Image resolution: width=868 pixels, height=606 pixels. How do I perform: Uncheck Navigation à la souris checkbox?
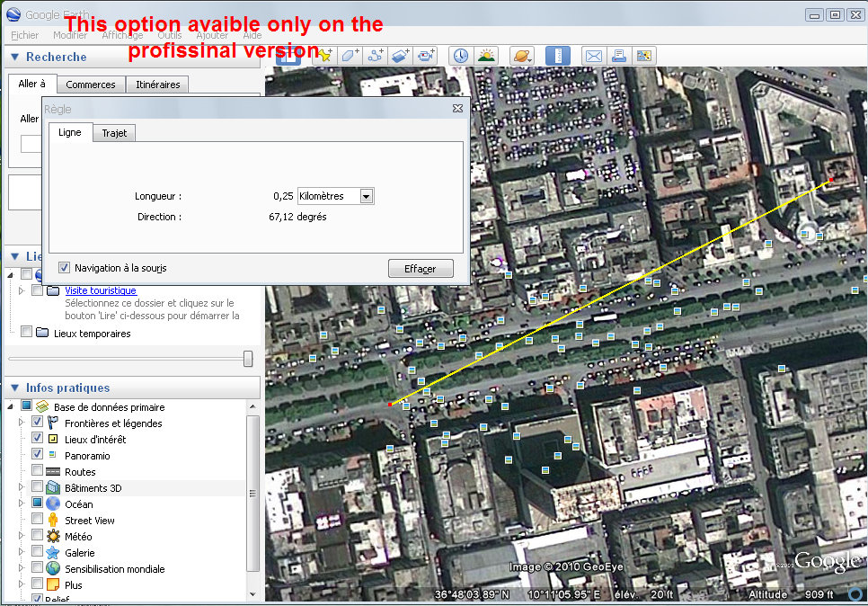coord(64,268)
